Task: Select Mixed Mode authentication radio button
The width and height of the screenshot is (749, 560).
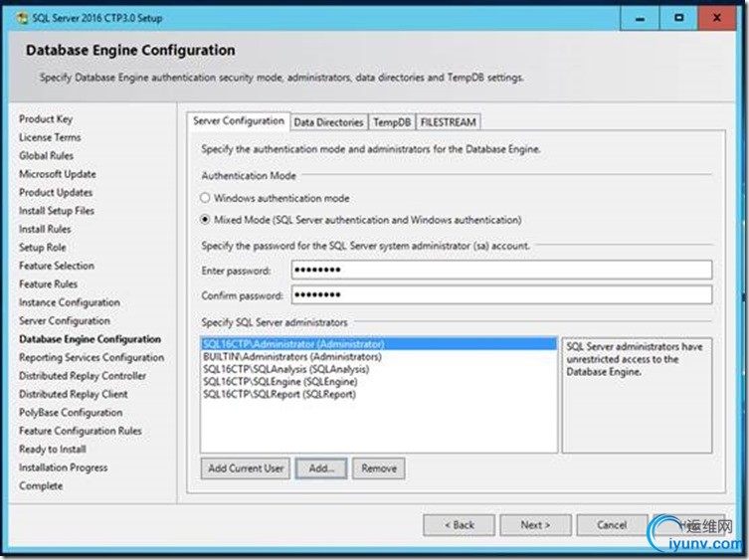Action: (x=205, y=219)
